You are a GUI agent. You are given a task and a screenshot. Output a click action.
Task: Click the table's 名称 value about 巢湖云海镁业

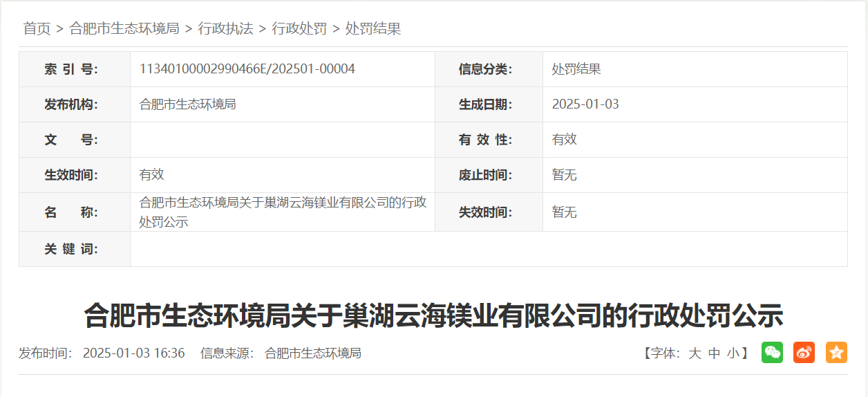click(283, 212)
